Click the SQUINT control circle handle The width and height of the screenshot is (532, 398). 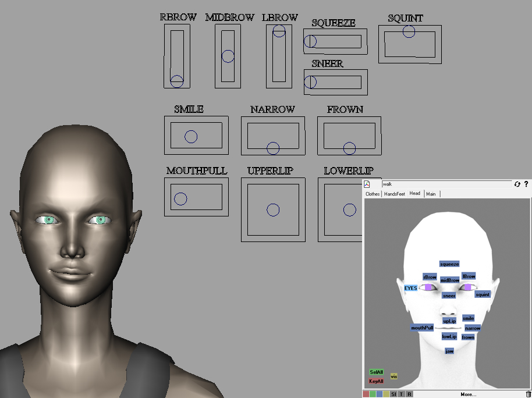pyautogui.click(x=409, y=32)
